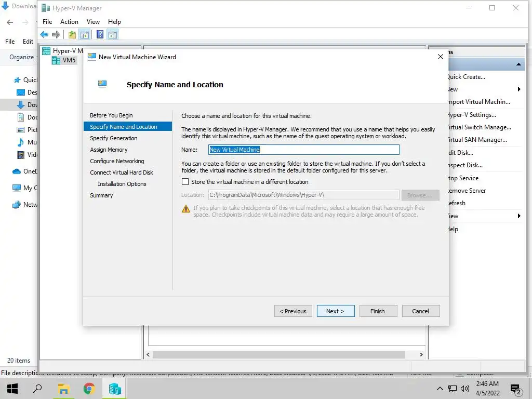The width and height of the screenshot is (532, 399).
Task: Expand the New submenu arrow in Actions pane
Action: (x=519, y=89)
